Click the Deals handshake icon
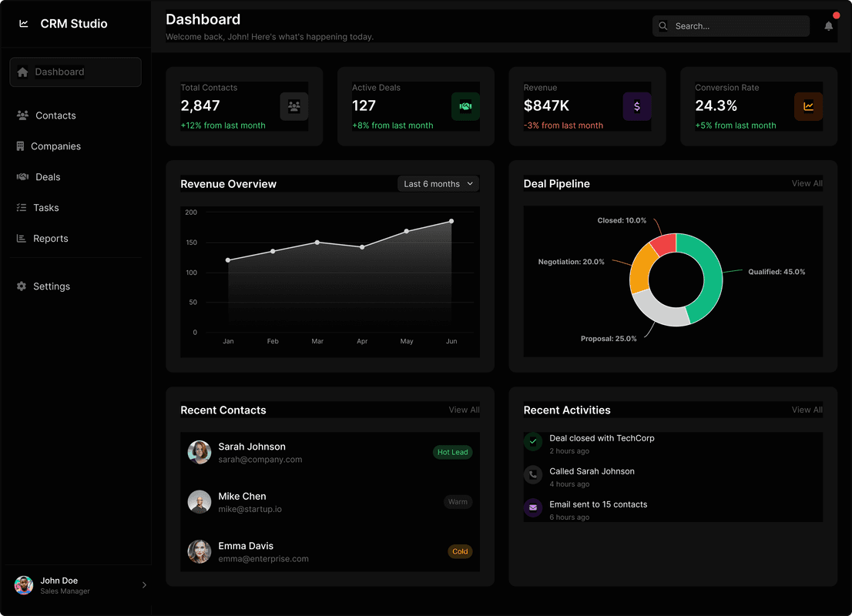Viewport: 852px width, 616px height. (x=22, y=176)
